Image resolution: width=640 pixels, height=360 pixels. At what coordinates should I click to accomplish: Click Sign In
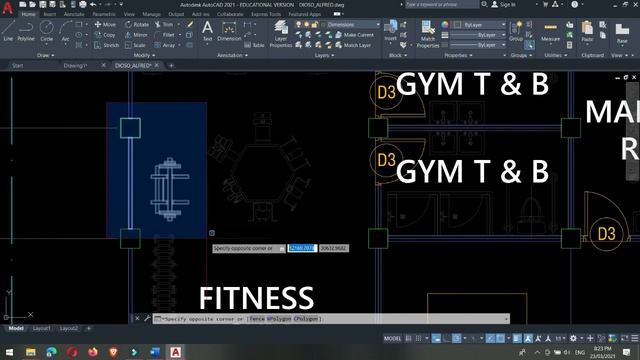[504, 4]
